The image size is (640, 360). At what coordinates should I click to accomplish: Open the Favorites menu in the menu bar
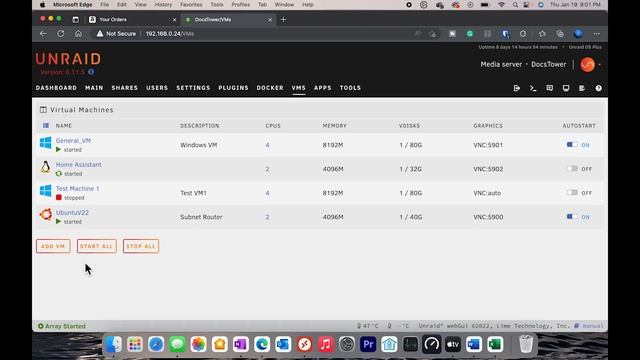coord(191,4)
